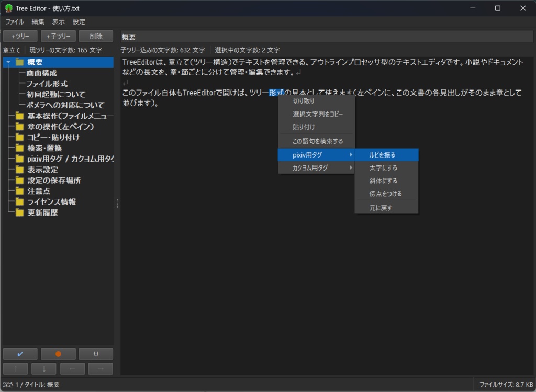Open pixiv用タグ submenu arrow
The height and width of the screenshot is (392, 536).
coord(351,155)
